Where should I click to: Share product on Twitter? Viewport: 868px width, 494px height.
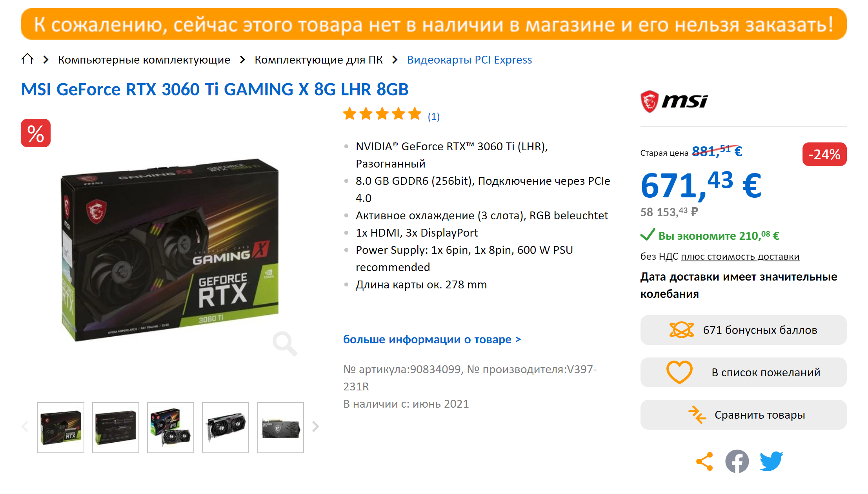771,461
